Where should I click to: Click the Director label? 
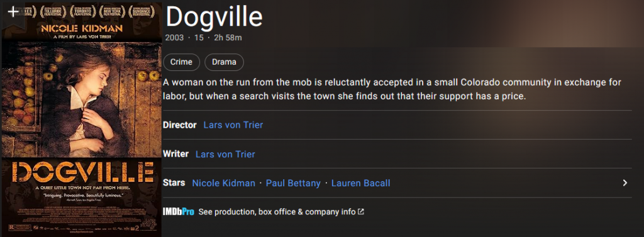180,125
